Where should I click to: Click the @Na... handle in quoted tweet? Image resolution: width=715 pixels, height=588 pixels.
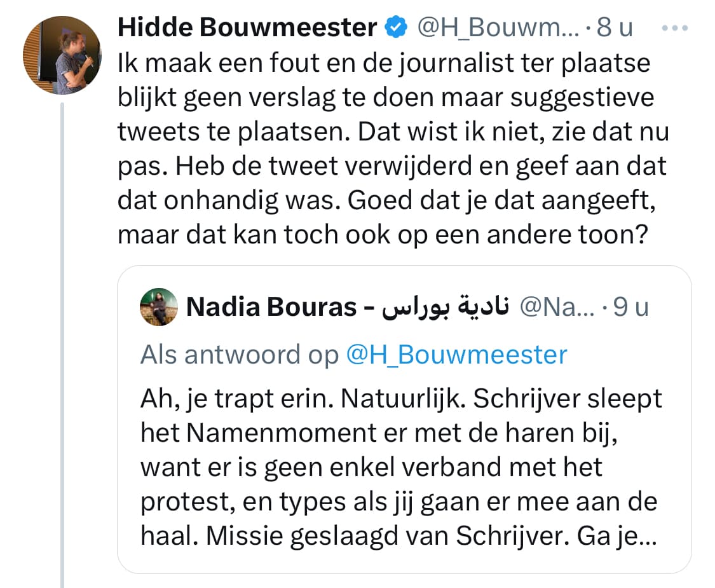tap(557, 307)
